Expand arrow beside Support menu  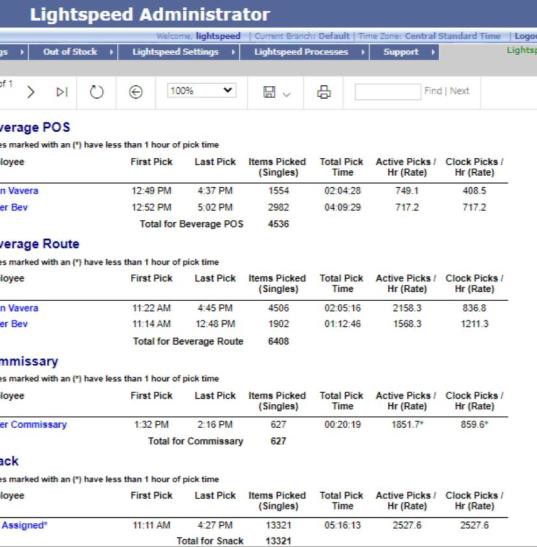433,52
